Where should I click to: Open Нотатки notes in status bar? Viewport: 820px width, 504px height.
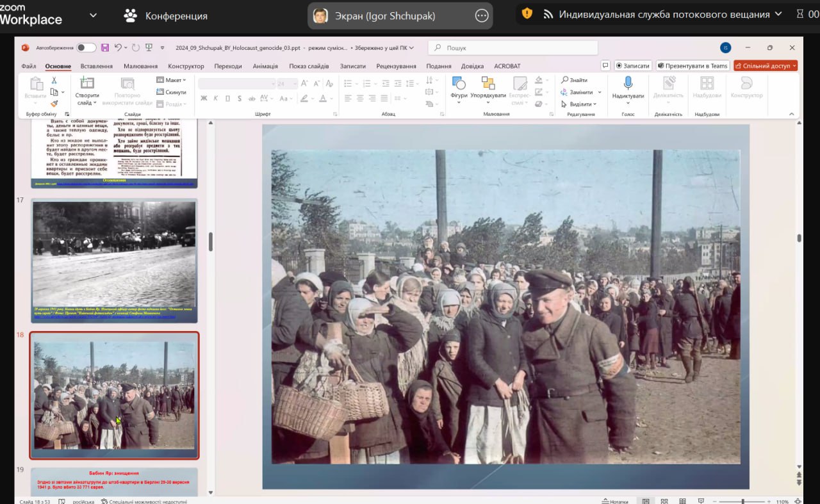coord(615,501)
